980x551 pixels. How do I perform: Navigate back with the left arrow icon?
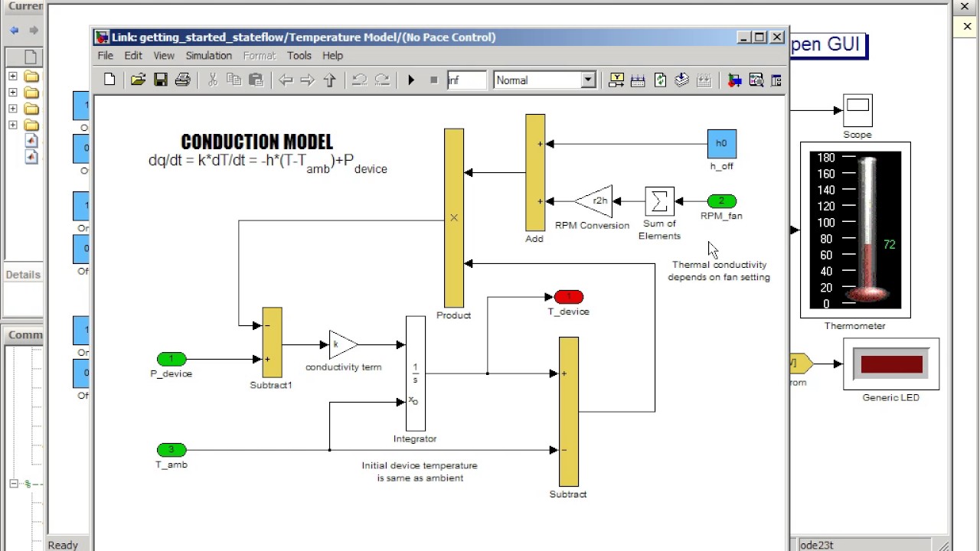click(x=286, y=80)
